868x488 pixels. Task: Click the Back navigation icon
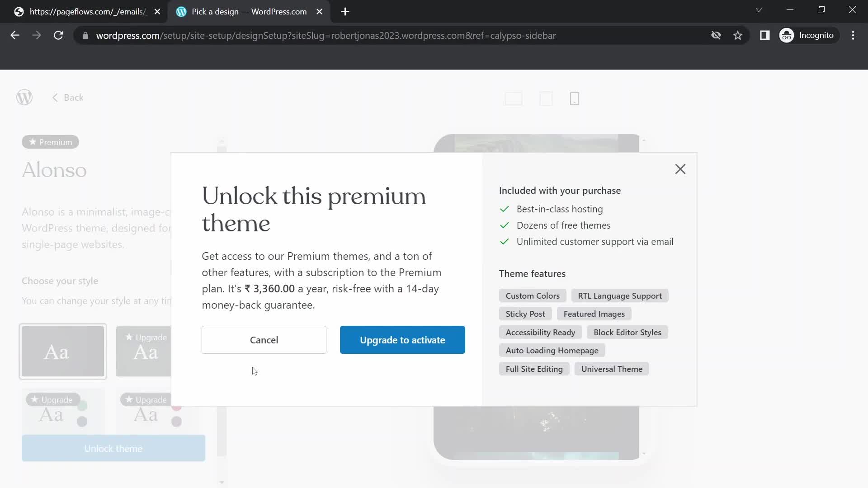(x=54, y=97)
